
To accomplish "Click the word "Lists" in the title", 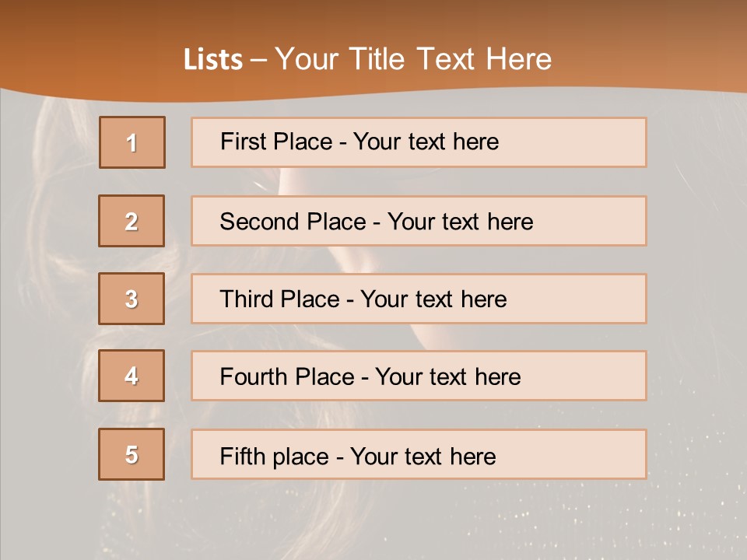I will (213, 60).
